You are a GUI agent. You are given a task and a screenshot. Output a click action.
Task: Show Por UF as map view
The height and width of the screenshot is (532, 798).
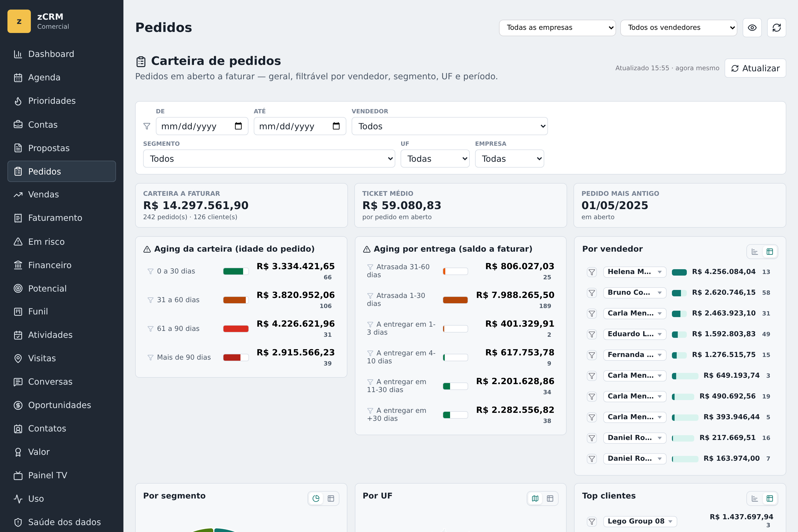[x=535, y=498]
